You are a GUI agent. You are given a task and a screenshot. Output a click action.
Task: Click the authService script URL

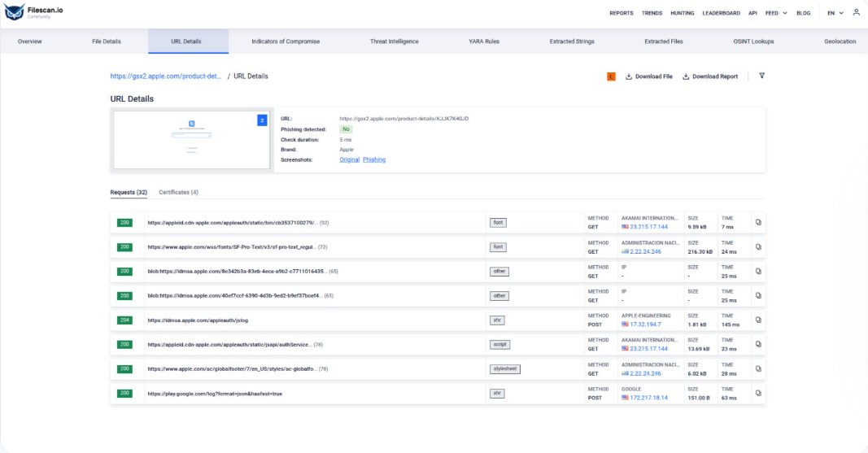click(x=229, y=345)
